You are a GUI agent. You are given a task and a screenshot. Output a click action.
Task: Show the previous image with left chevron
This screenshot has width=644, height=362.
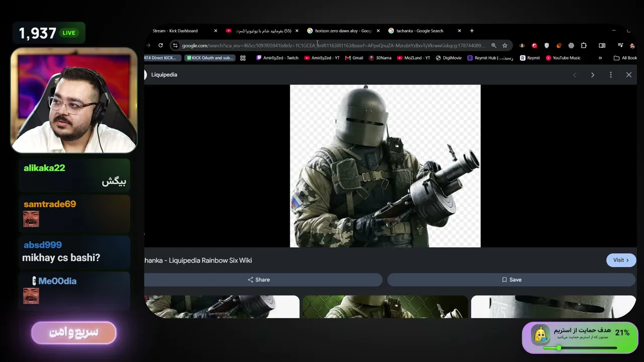pyautogui.click(x=575, y=75)
